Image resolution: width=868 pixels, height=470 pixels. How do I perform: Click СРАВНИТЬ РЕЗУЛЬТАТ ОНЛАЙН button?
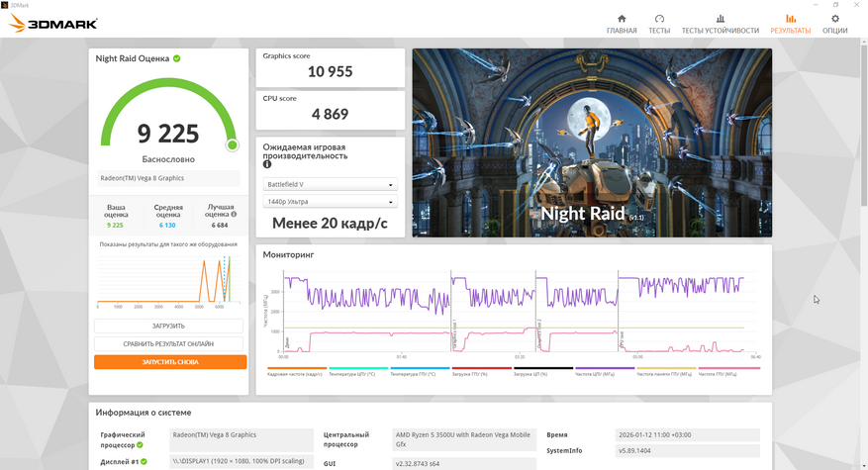point(168,343)
